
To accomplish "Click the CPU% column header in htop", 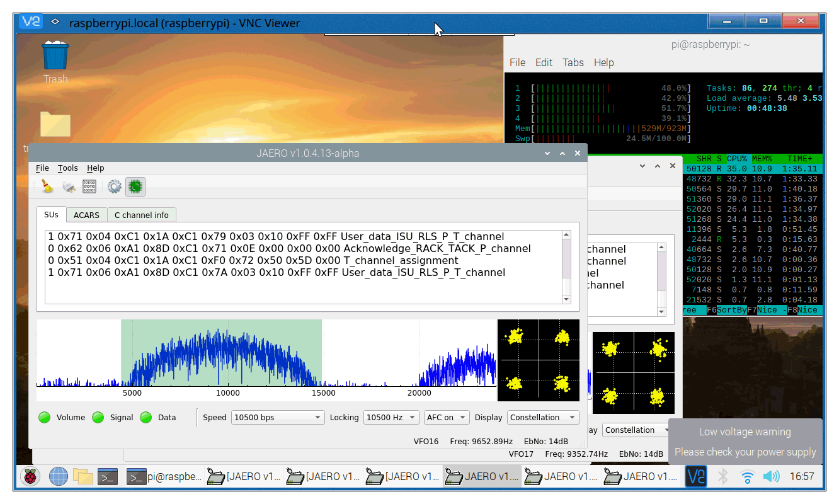I will [736, 159].
